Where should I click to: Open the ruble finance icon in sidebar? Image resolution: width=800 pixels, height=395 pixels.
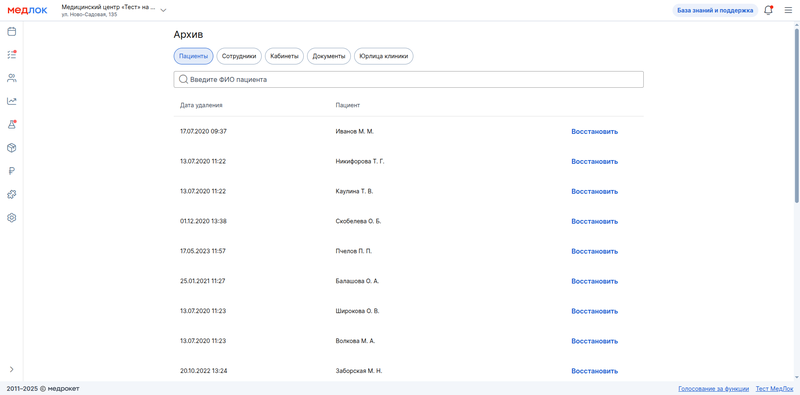click(x=11, y=171)
